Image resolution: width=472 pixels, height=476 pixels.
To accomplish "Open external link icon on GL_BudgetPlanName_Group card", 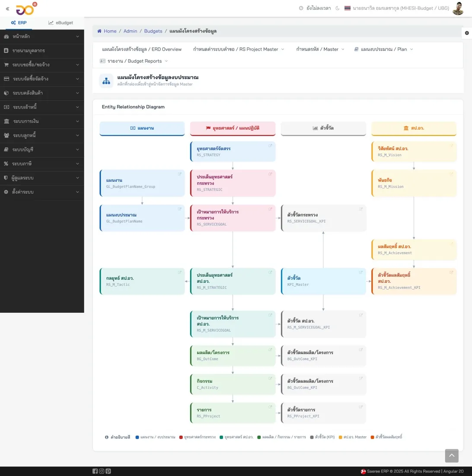I will 180,174.
